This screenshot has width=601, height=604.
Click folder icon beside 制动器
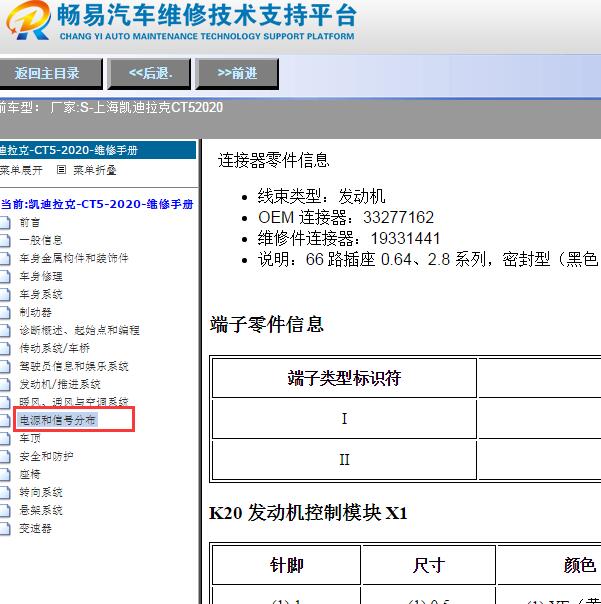pyautogui.click(x=5, y=312)
